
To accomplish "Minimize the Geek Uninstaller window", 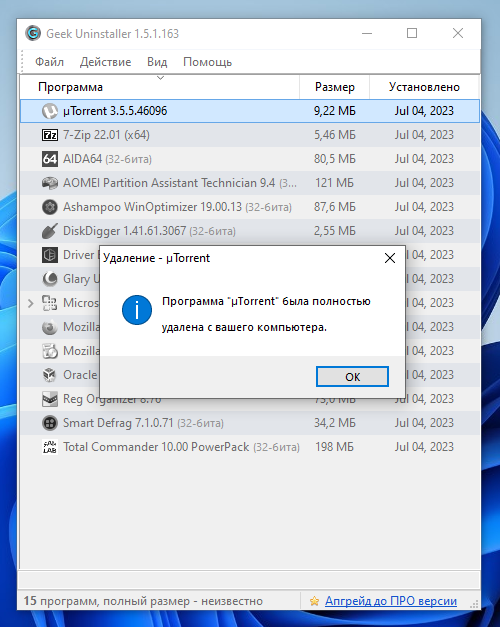I will tap(367, 33).
